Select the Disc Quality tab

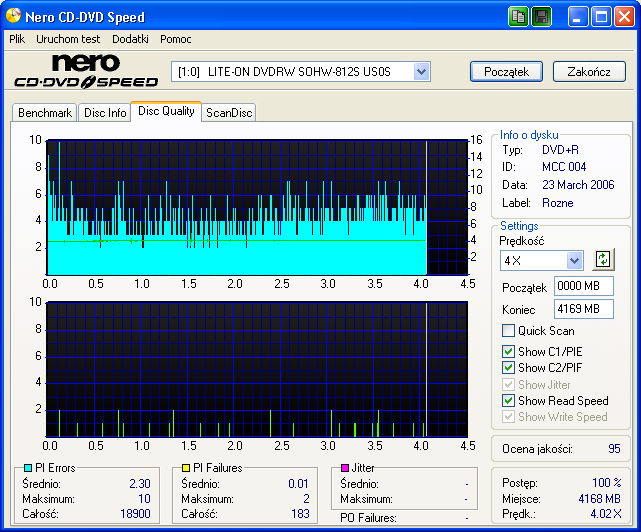coord(166,111)
